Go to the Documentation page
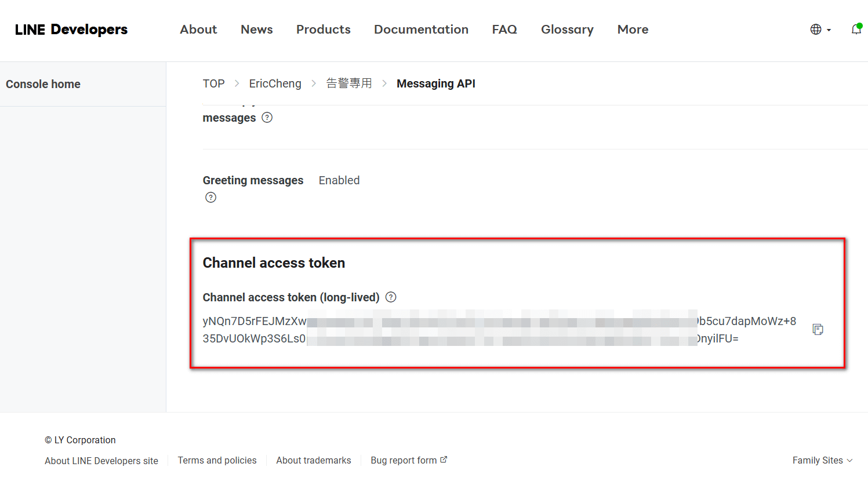The width and height of the screenshot is (868, 485). [421, 30]
